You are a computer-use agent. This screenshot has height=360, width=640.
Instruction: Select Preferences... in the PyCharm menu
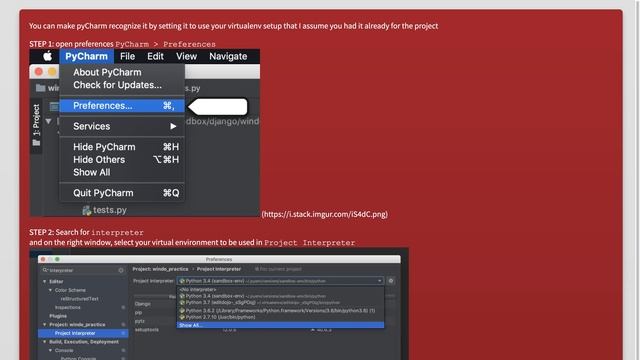click(x=122, y=106)
